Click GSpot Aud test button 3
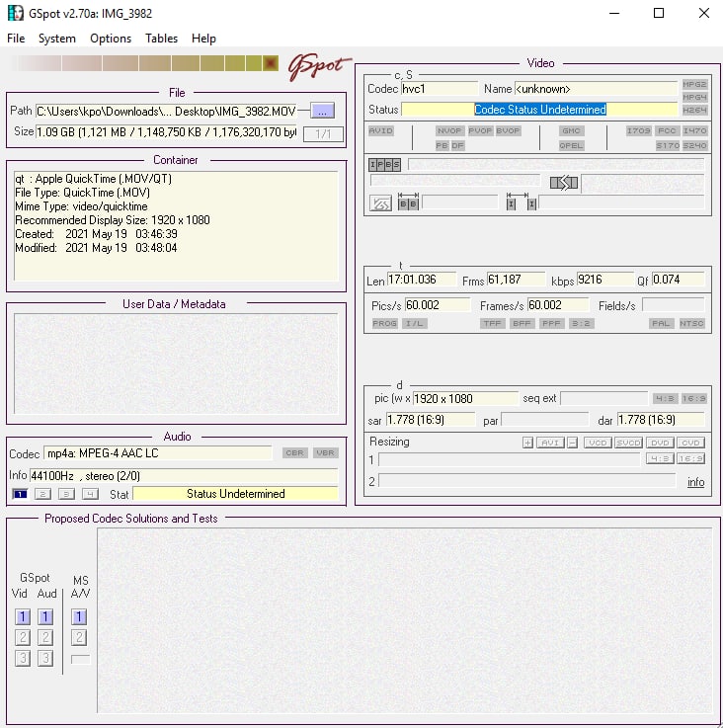Viewport: 723px width, 728px height. [x=45, y=658]
